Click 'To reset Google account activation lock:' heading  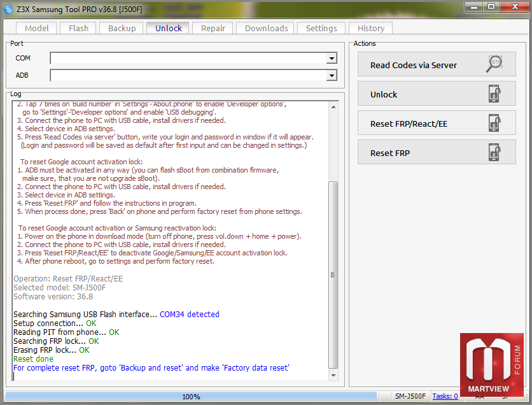point(81,162)
